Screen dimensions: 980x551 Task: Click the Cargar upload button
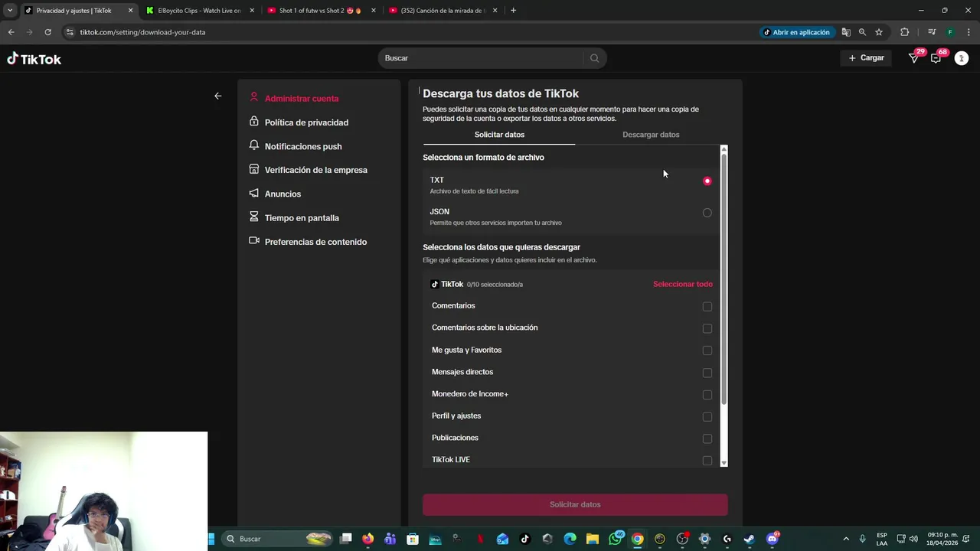[866, 58]
